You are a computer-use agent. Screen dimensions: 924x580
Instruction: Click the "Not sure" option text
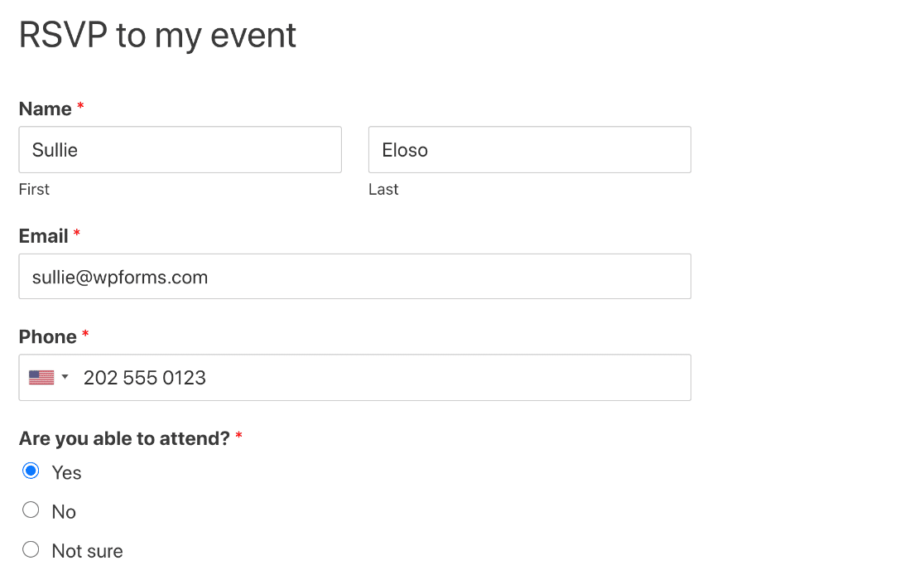click(x=87, y=551)
